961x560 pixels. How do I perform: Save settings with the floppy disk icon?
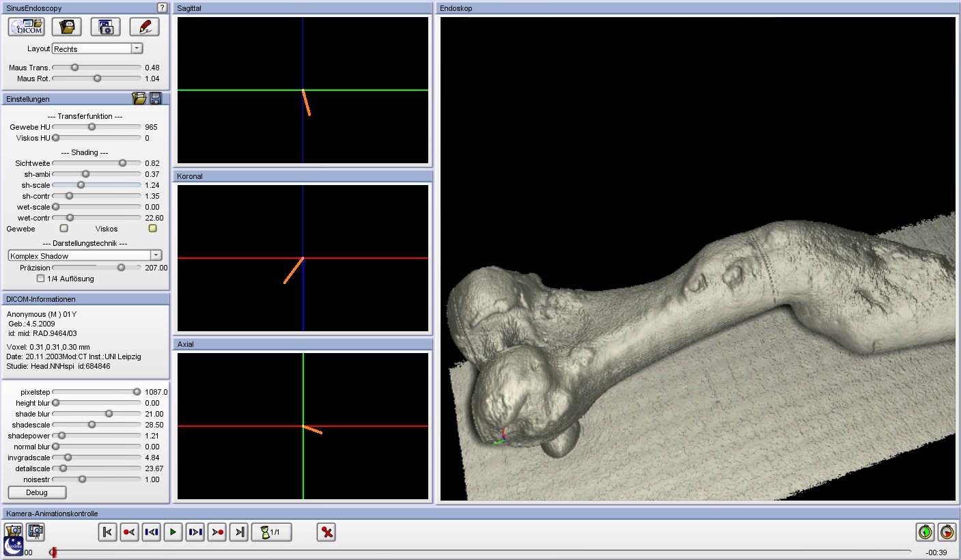(156, 99)
